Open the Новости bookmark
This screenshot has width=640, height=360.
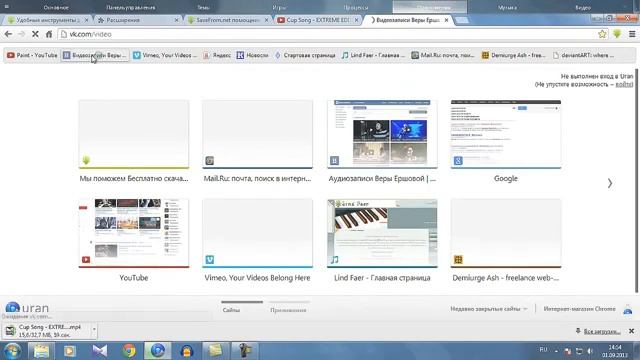[253, 55]
